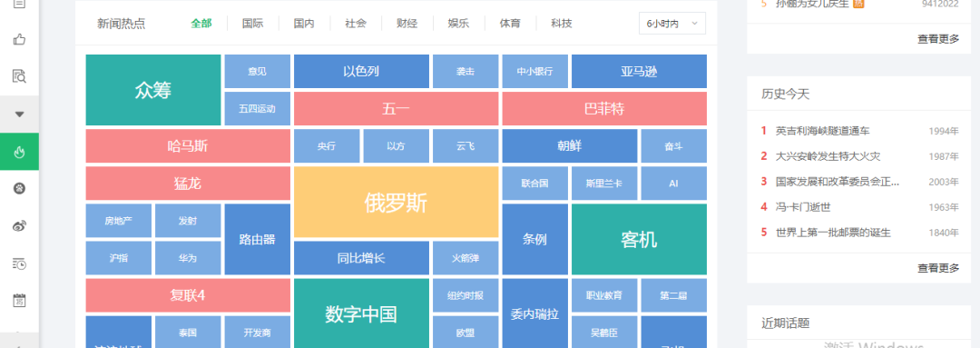Open the calendar sidebar icon

[19, 301]
